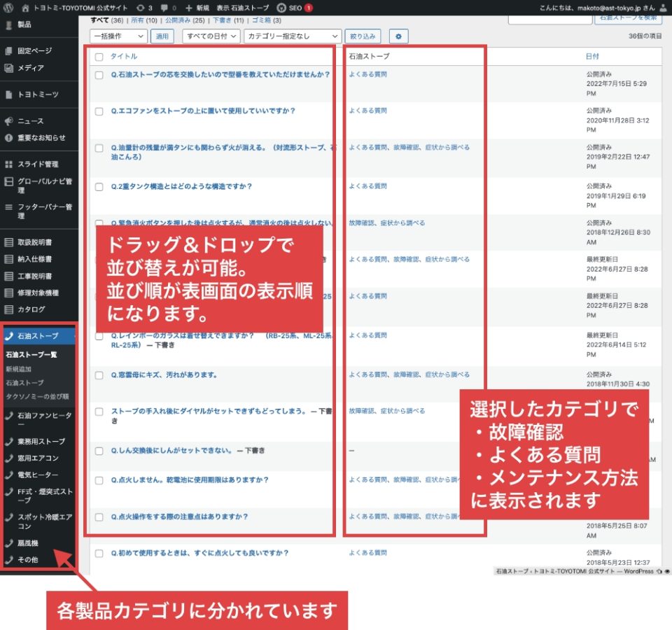Open the 扇風機 sidebar menu
The width and height of the screenshot is (672, 630).
pos(28,543)
